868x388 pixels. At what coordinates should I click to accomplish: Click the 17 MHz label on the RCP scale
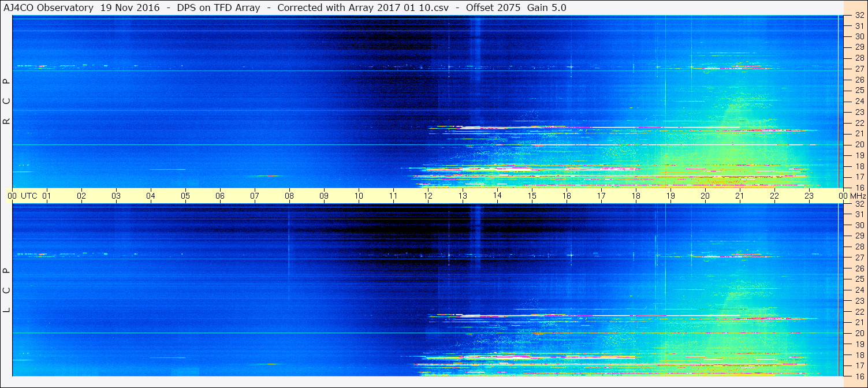point(859,177)
